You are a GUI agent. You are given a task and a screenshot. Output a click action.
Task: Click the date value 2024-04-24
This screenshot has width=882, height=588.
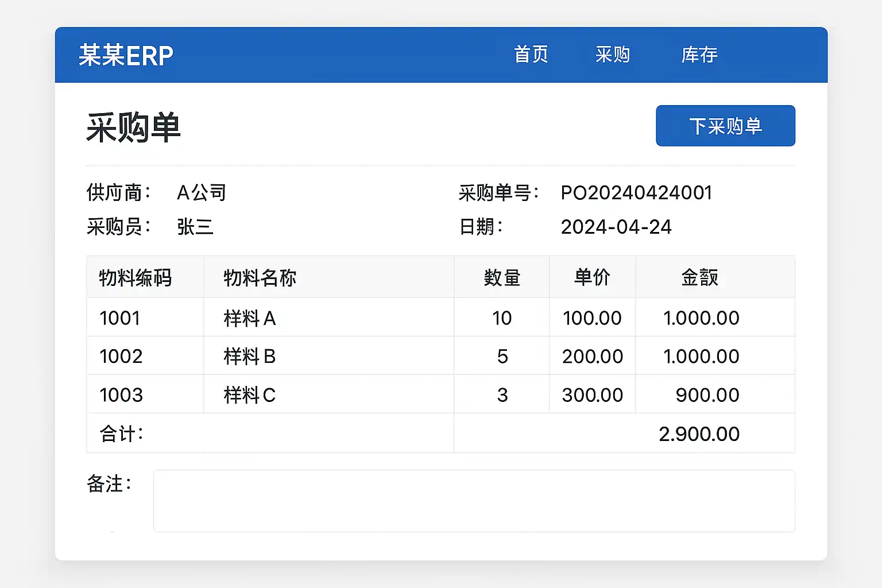coord(616,227)
